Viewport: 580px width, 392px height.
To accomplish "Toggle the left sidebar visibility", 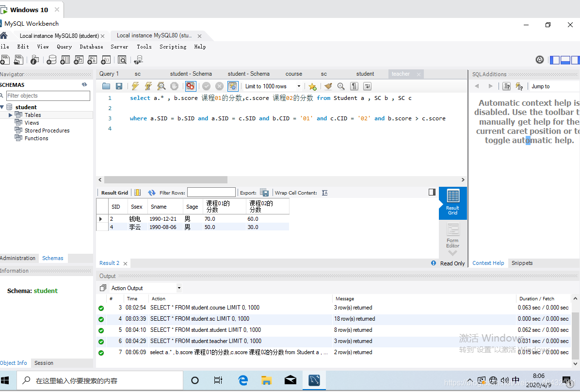I will click(x=555, y=60).
